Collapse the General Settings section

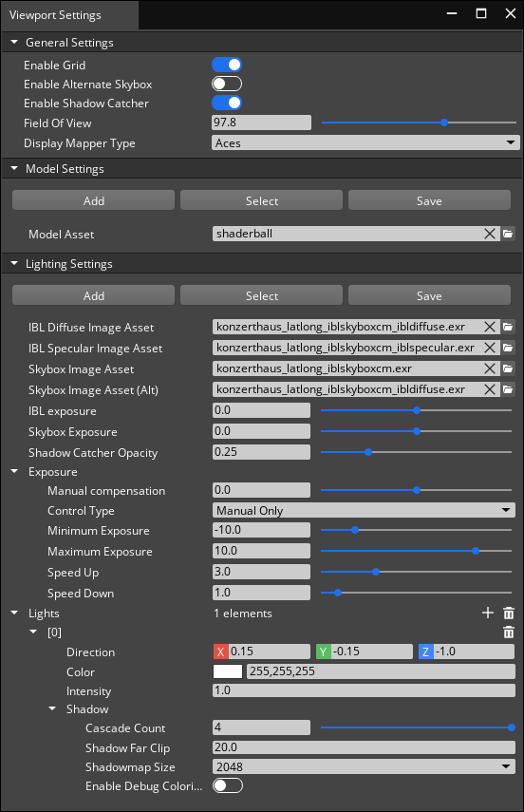[14, 42]
